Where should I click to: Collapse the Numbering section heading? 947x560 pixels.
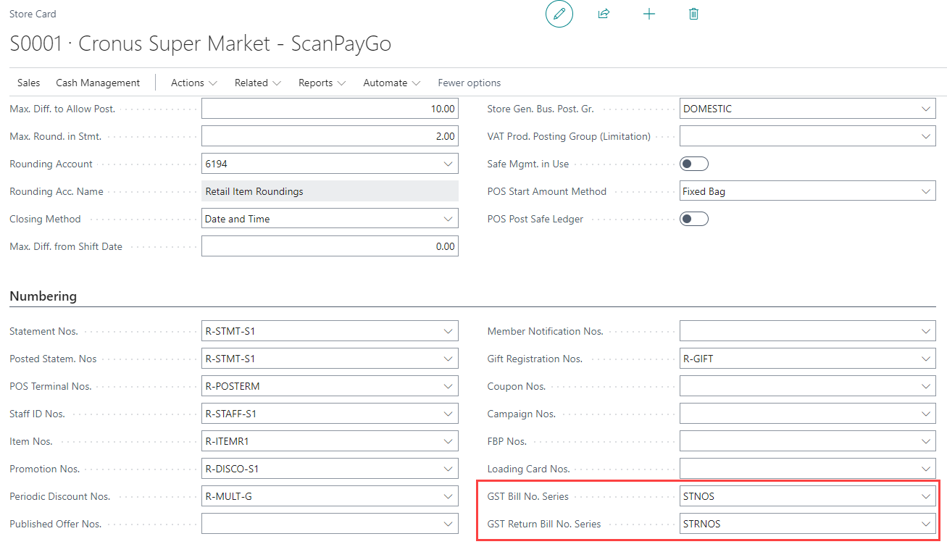[x=43, y=296]
